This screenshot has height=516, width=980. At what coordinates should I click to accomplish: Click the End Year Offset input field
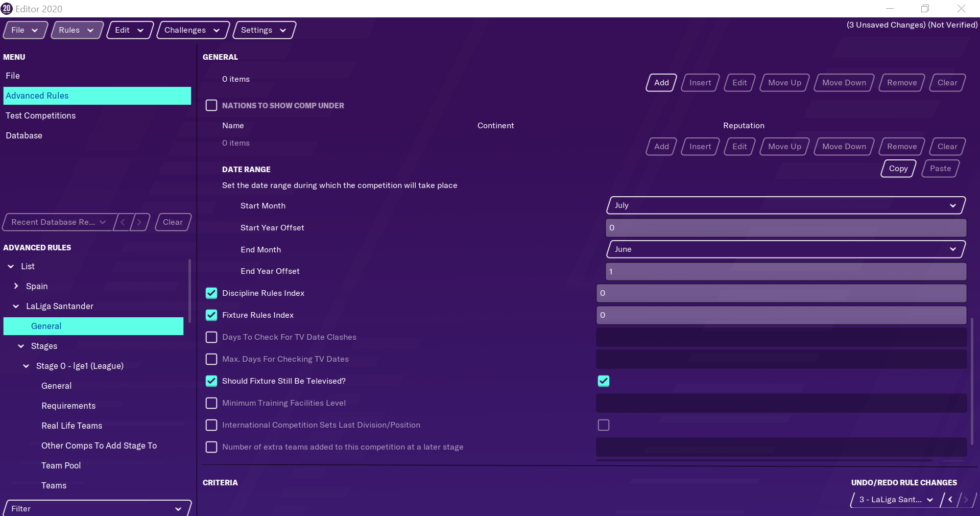(785, 271)
